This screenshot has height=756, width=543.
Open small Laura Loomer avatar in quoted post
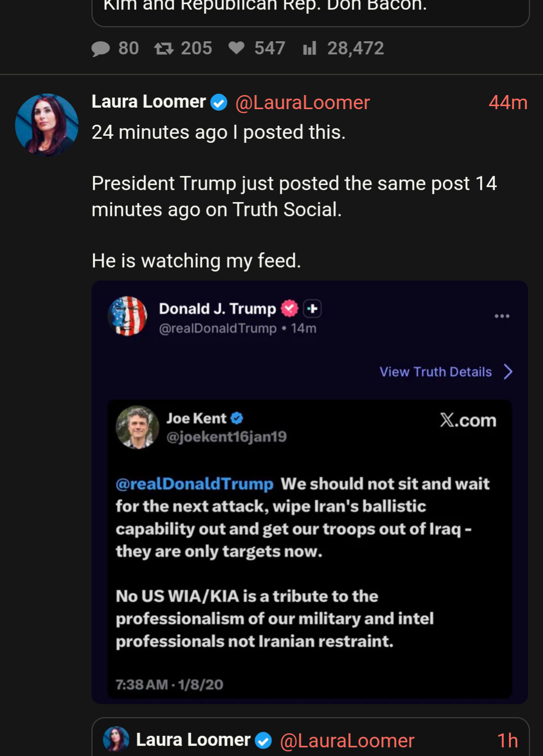(x=116, y=739)
